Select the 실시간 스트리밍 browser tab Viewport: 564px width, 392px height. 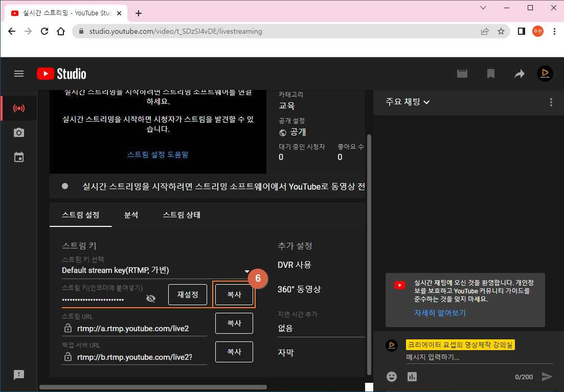pos(66,13)
